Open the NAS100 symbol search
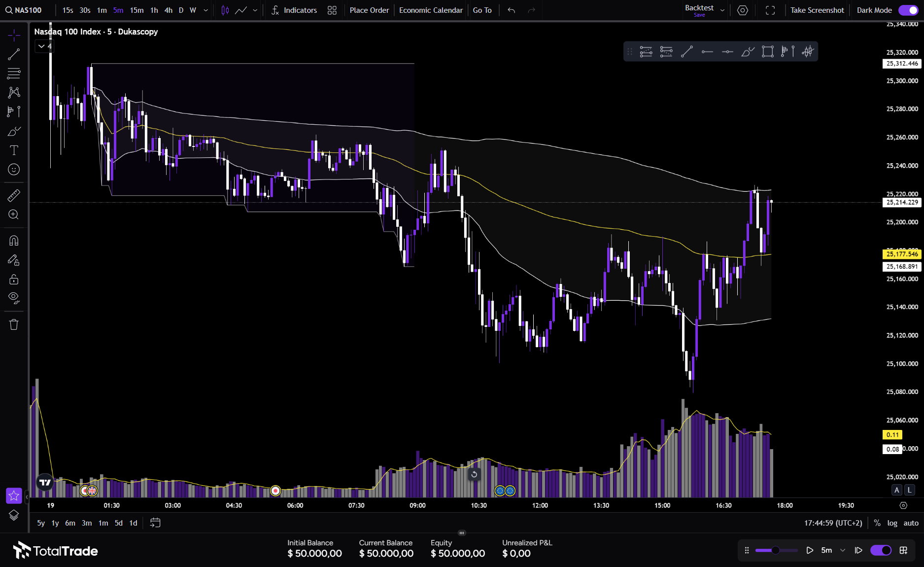The width and height of the screenshot is (924, 567). point(24,10)
